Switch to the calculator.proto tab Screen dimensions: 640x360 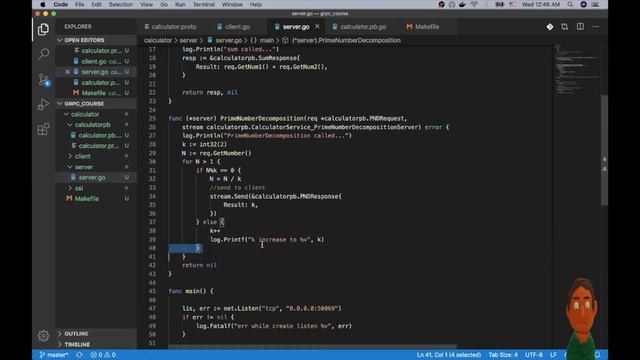pyautogui.click(x=170, y=27)
